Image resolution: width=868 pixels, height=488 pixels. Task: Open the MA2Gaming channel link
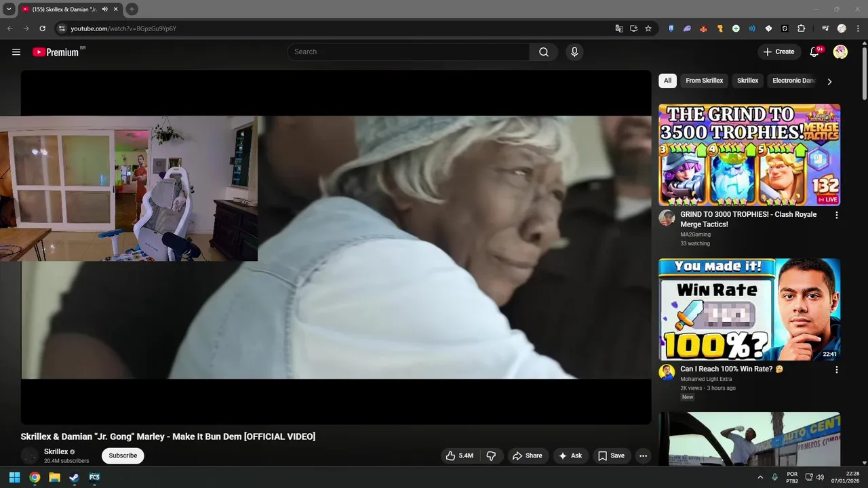tap(695, 235)
